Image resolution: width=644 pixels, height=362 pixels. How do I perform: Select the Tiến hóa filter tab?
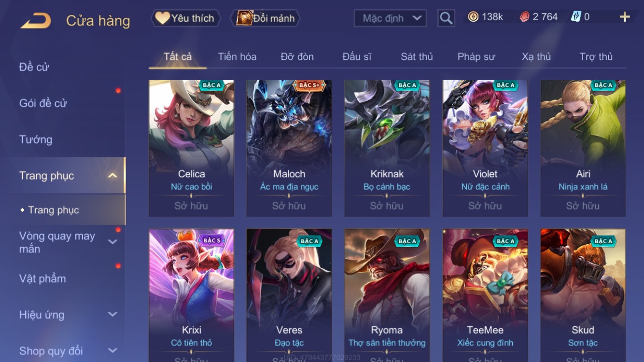click(237, 56)
